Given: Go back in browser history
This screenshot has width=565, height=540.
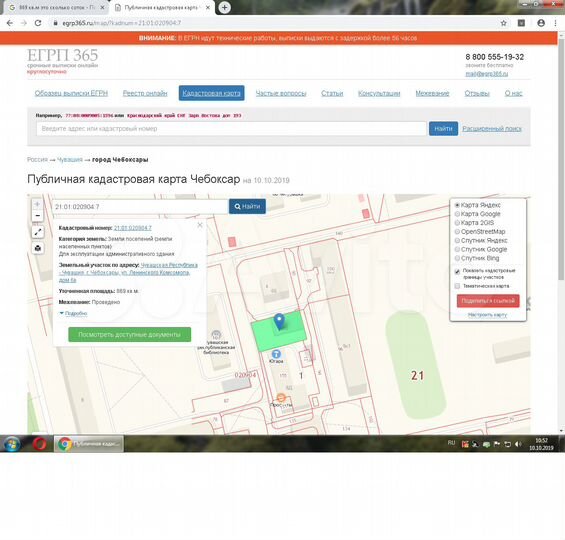Looking at the screenshot, I should tap(10, 23).
